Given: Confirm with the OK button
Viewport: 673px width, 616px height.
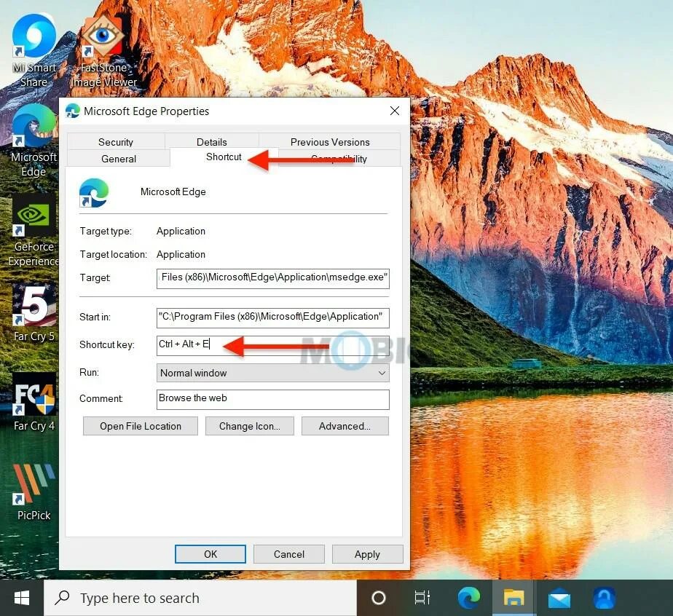Looking at the screenshot, I should 210,554.
